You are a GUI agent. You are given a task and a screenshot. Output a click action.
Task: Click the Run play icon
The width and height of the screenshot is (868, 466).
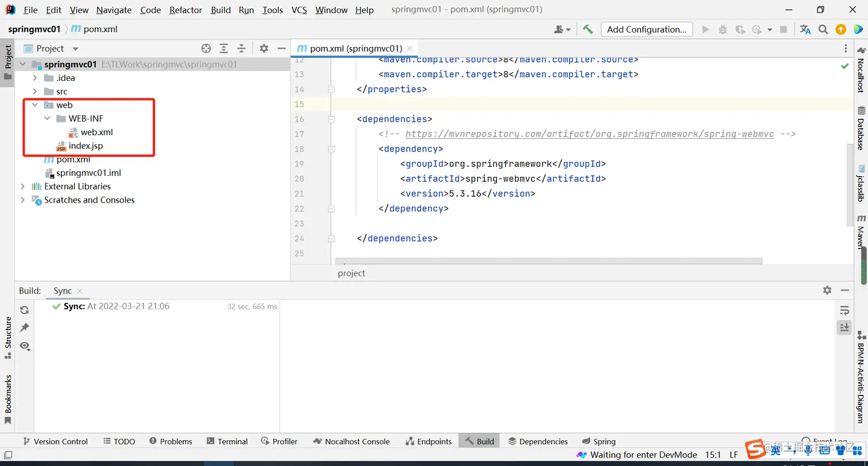[x=706, y=29]
